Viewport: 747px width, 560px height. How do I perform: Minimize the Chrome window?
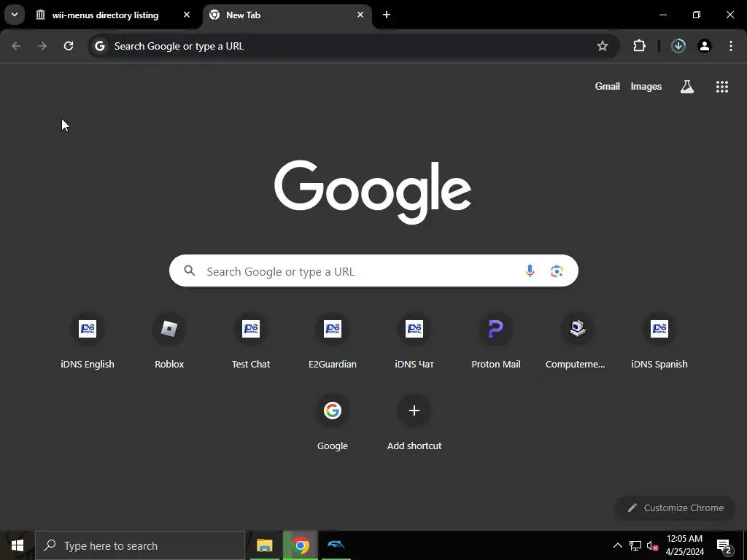(x=662, y=15)
